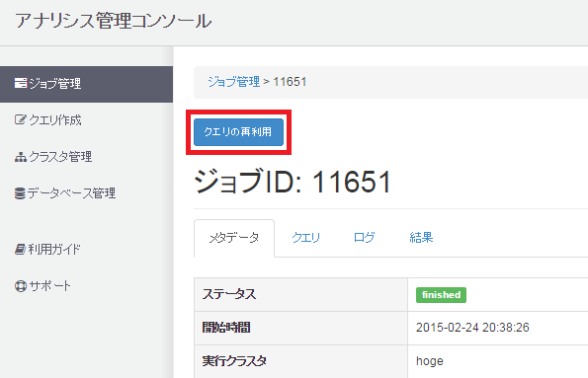
Task: Click the アナリシス管理コンソール header title
Action: coord(114,21)
